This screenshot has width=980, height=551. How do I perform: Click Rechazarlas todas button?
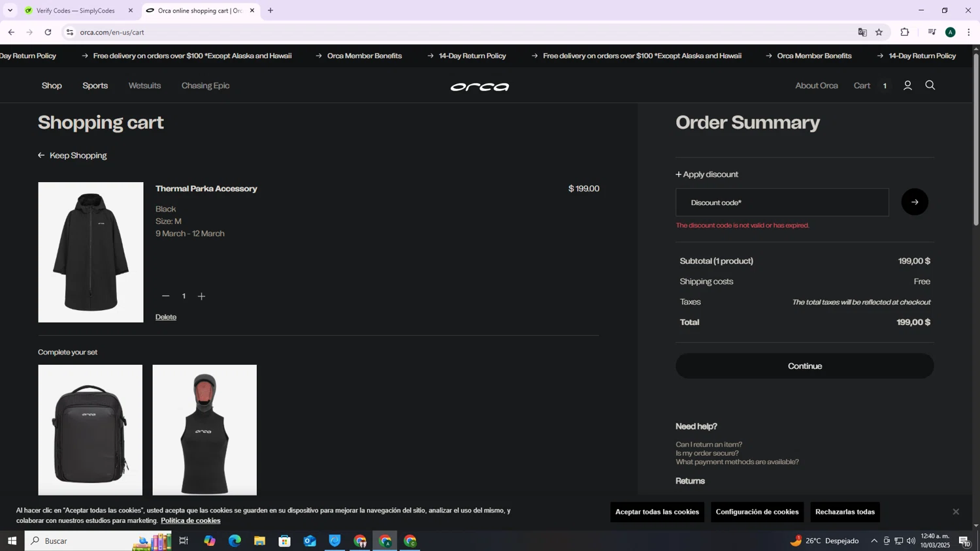coord(845,512)
